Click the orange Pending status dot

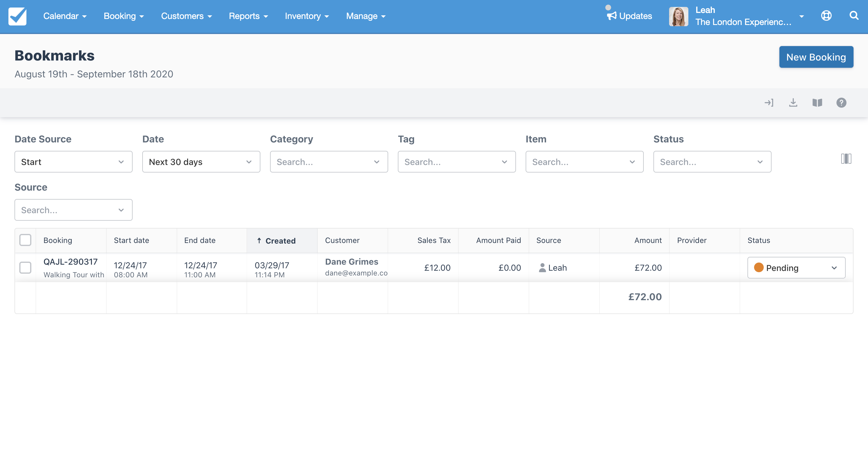tap(759, 268)
